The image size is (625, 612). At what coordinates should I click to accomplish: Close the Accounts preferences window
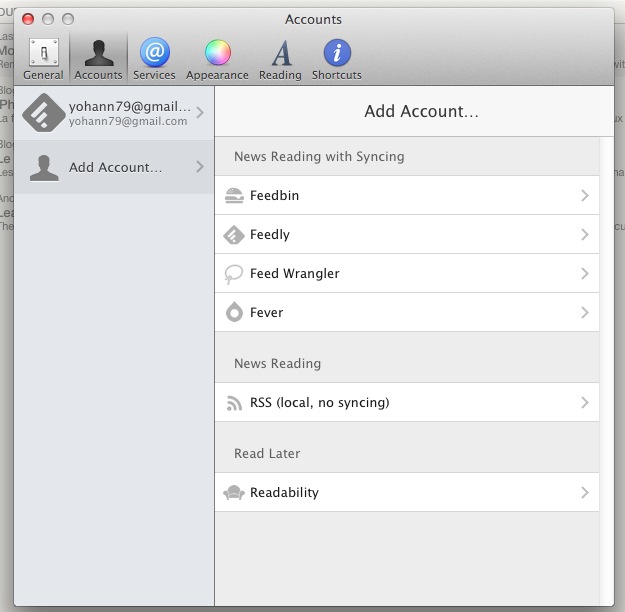pos(28,19)
